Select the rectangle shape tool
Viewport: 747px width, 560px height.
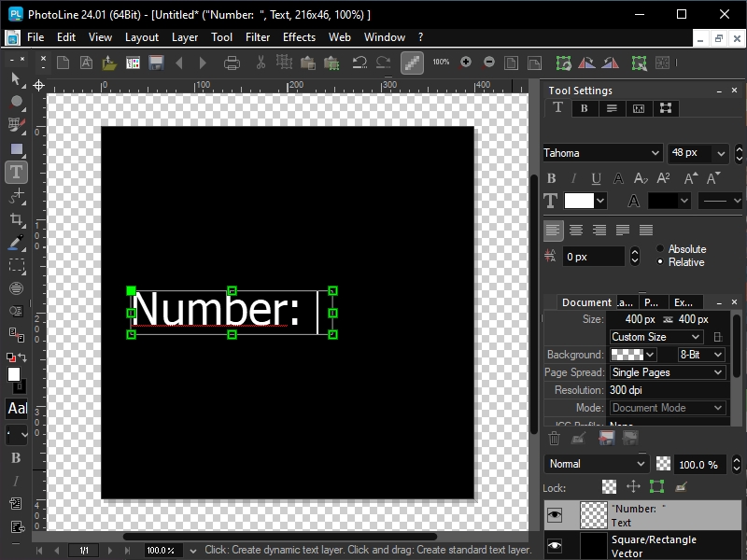pyautogui.click(x=16, y=149)
